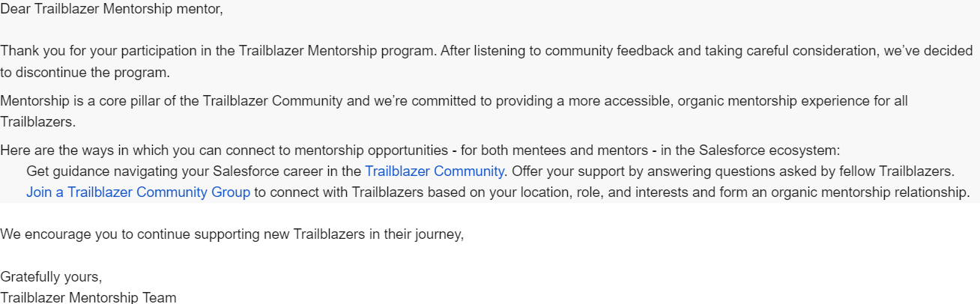Click the greeting line 'Dear Trailblazer Mentorship mentor'
980x304 pixels.
tap(112, 10)
